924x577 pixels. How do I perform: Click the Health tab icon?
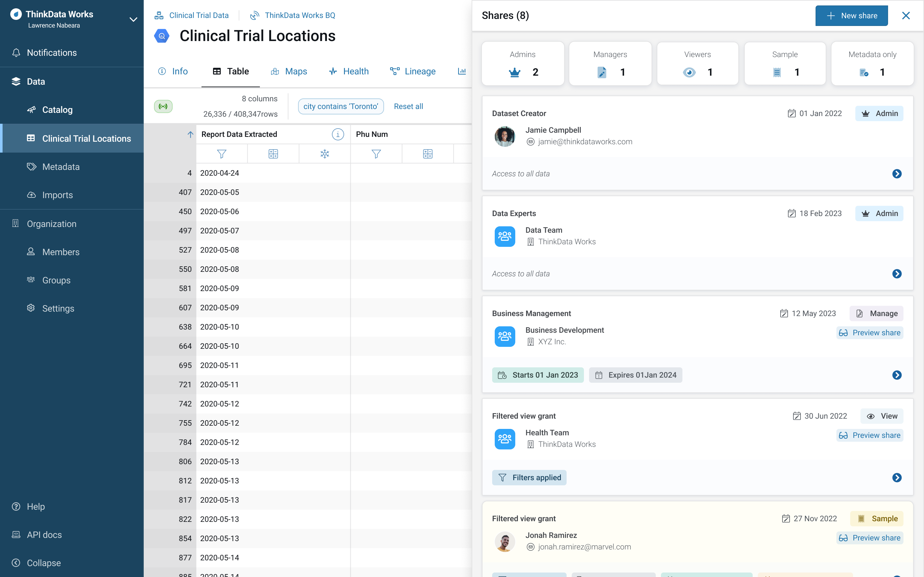[333, 71]
